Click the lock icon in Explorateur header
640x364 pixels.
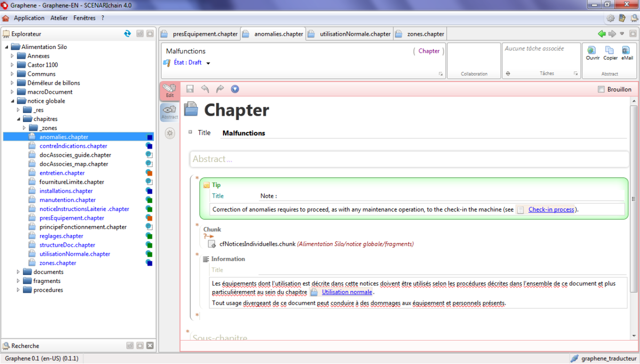[x=140, y=34]
